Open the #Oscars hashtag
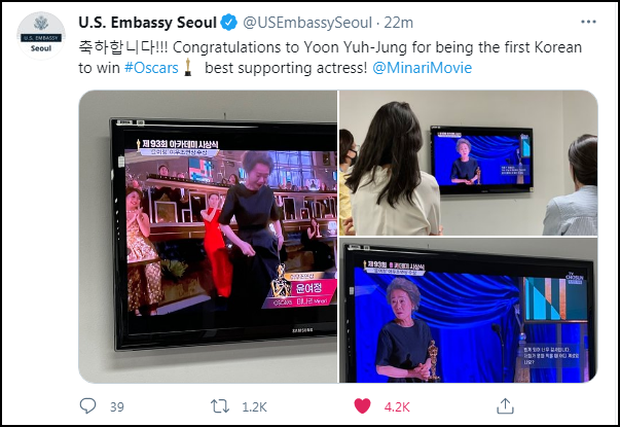 click(x=151, y=68)
